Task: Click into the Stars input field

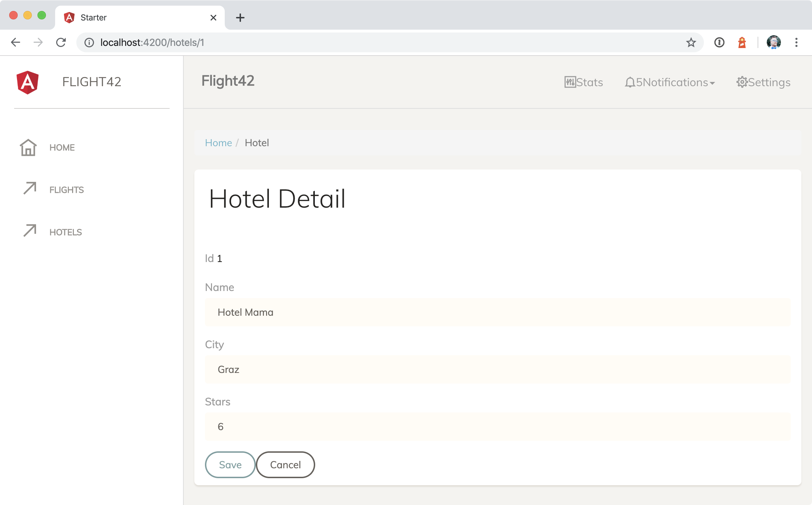Action: point(498,427)
